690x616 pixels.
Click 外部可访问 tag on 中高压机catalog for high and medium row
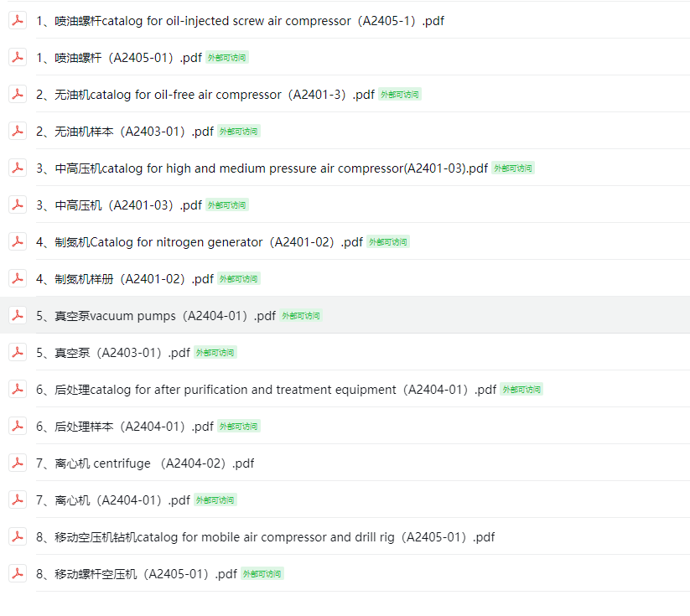513,168
